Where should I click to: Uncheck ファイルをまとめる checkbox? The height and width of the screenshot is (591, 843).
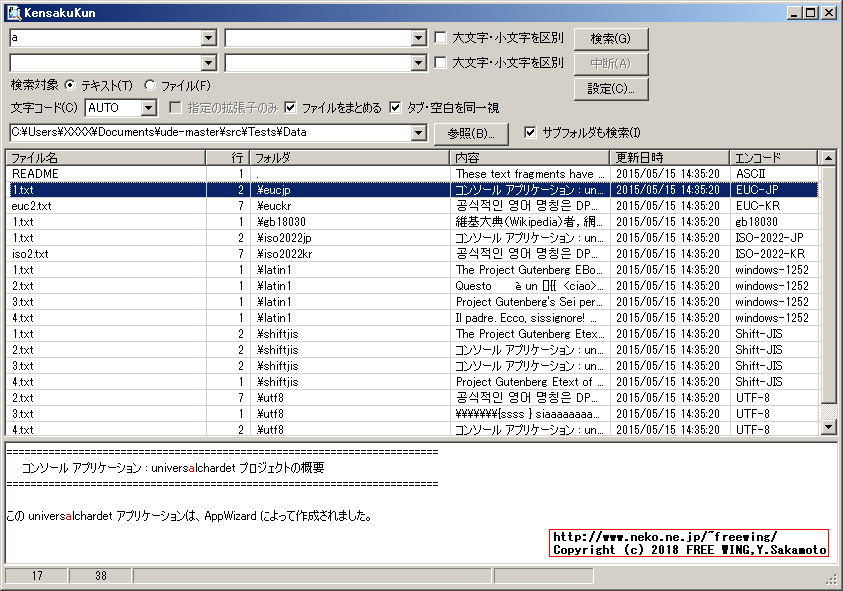pos(290,108)
